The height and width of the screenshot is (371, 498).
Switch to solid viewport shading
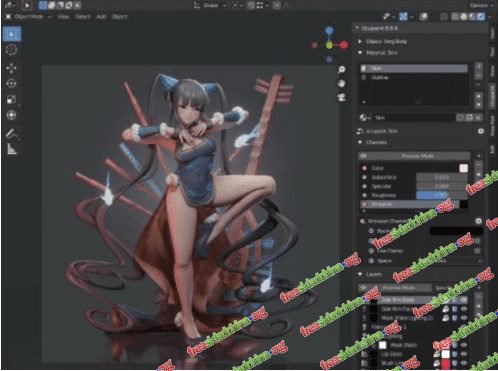click(464, 17)
